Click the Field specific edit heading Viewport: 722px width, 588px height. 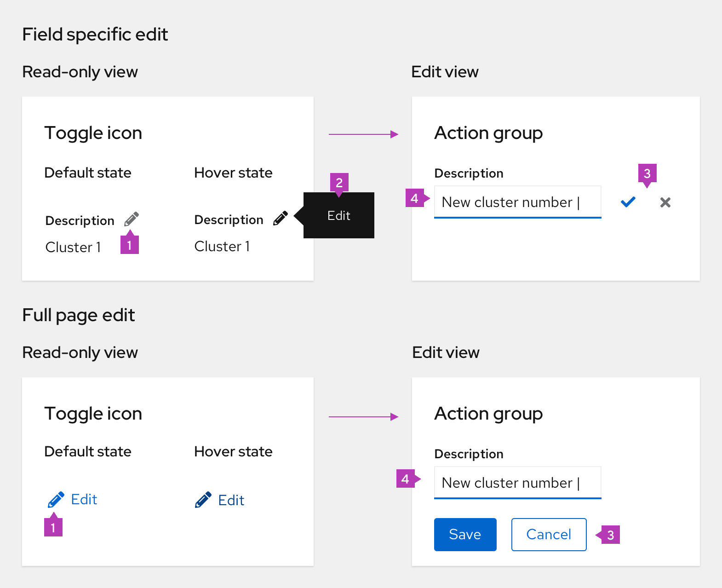tap(95, 35)
